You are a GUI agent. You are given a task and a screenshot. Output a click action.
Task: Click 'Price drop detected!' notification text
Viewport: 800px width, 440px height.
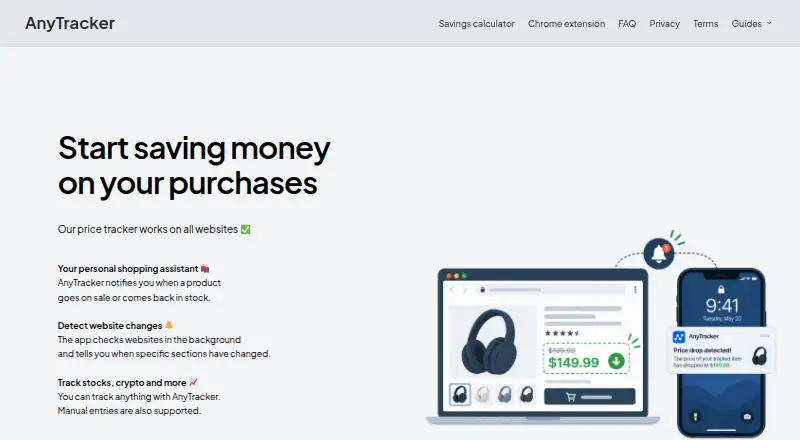point(702,350)
